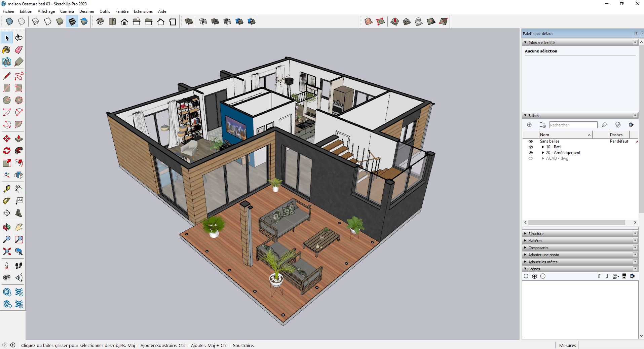Add a new scene with the plus icon
The height and width of the screenshot is (349, 644).
tap(535, 276)
